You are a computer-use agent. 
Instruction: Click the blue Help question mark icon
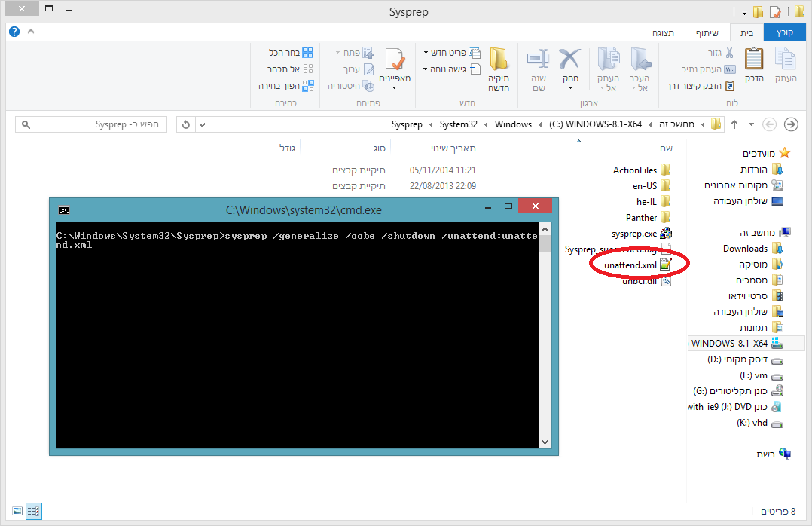tap(14, 32)
